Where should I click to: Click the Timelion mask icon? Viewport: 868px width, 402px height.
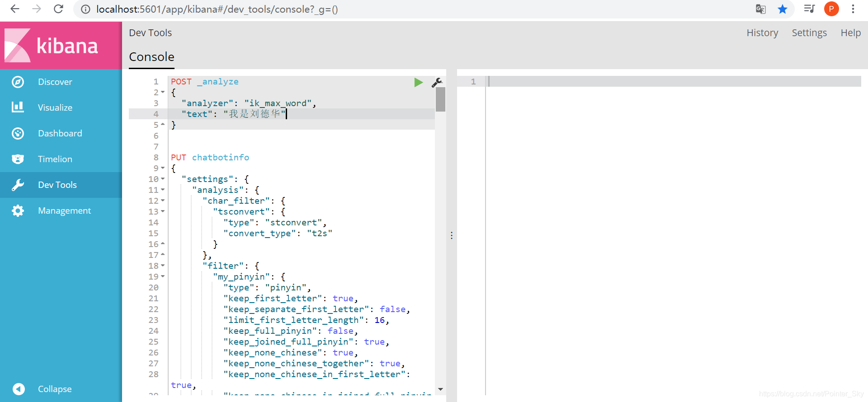(x=18, y=159)
